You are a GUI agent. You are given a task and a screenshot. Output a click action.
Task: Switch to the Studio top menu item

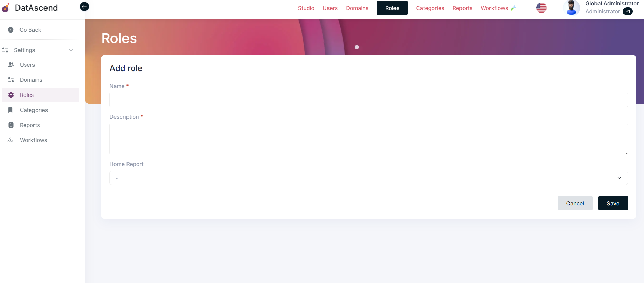pos(306,8)
